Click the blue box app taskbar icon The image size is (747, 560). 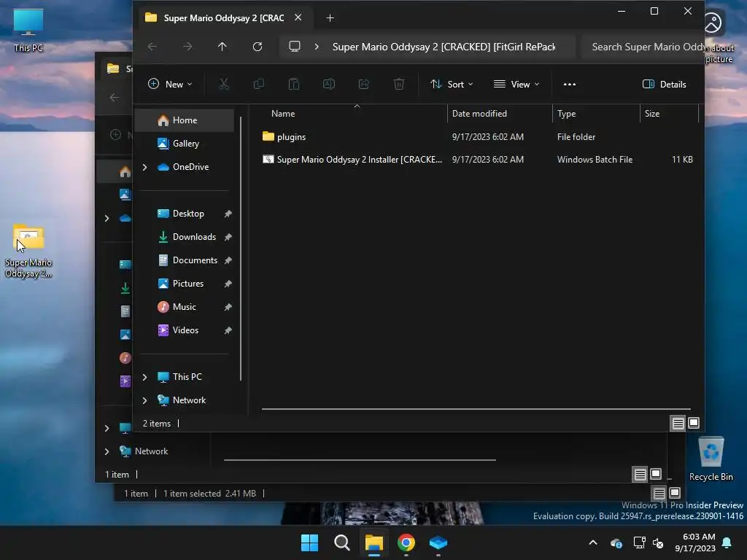click(x=438, y=542)
